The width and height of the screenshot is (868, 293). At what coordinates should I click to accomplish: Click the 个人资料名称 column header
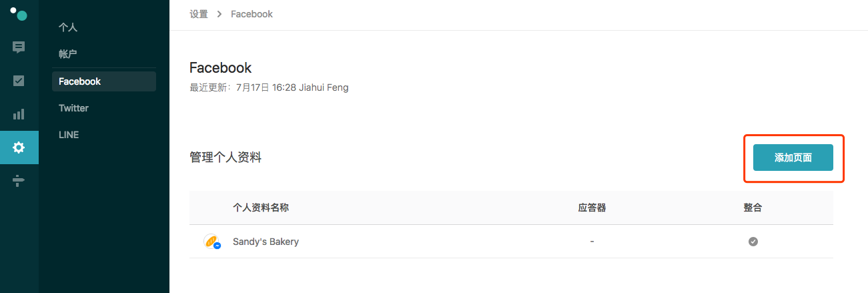click(261, 208)
